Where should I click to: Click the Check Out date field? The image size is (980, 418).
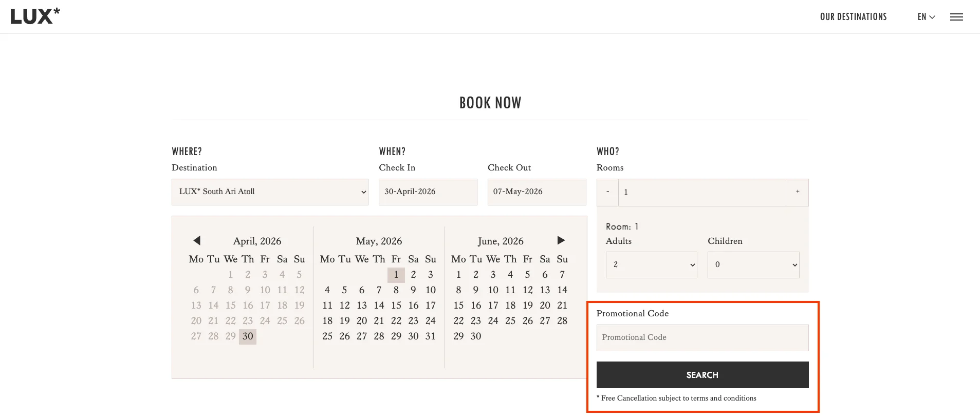(x=537, y=192)
